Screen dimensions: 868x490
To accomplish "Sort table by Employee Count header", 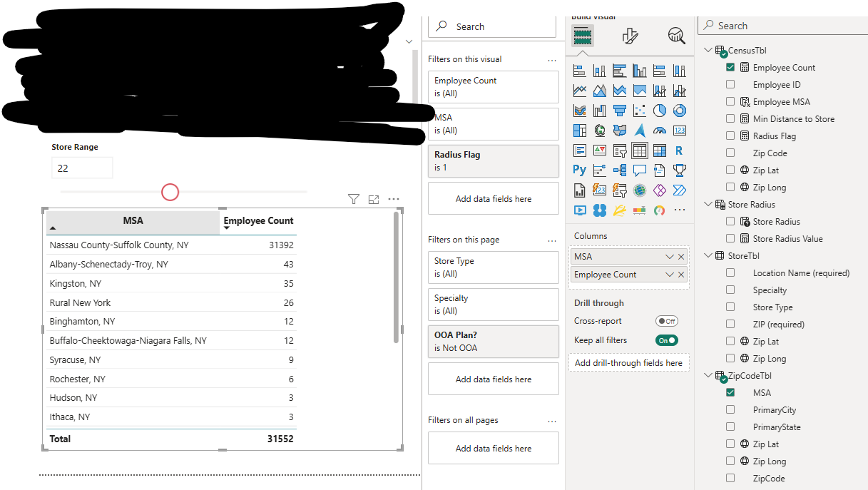I will [x=258, y=221].
